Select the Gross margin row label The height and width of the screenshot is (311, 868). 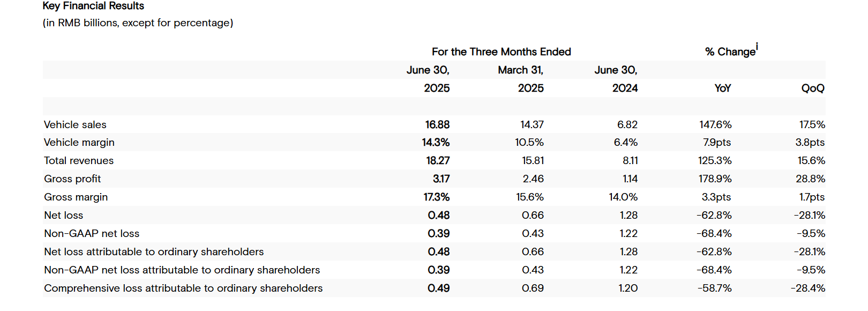[x=76, y=197]
